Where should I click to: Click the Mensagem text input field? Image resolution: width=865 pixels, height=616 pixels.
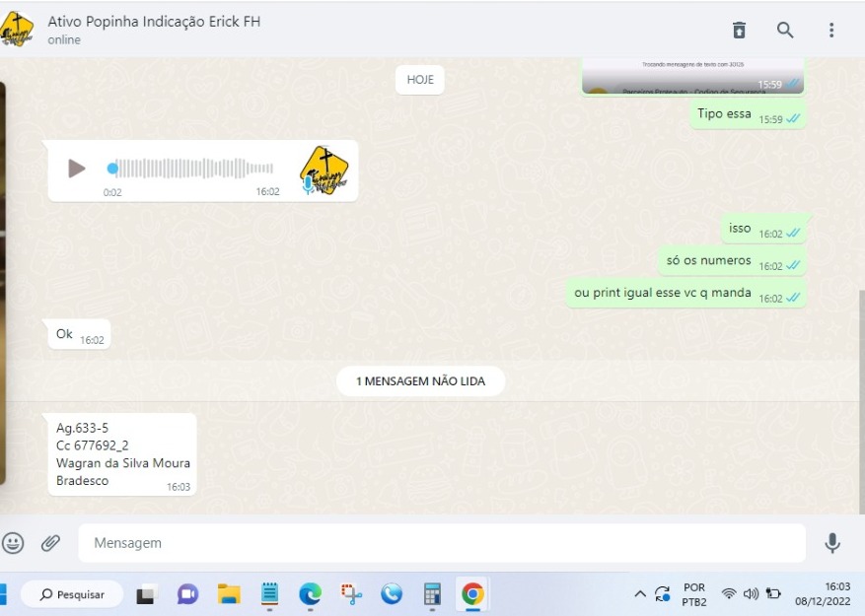(x=441, y=543)
